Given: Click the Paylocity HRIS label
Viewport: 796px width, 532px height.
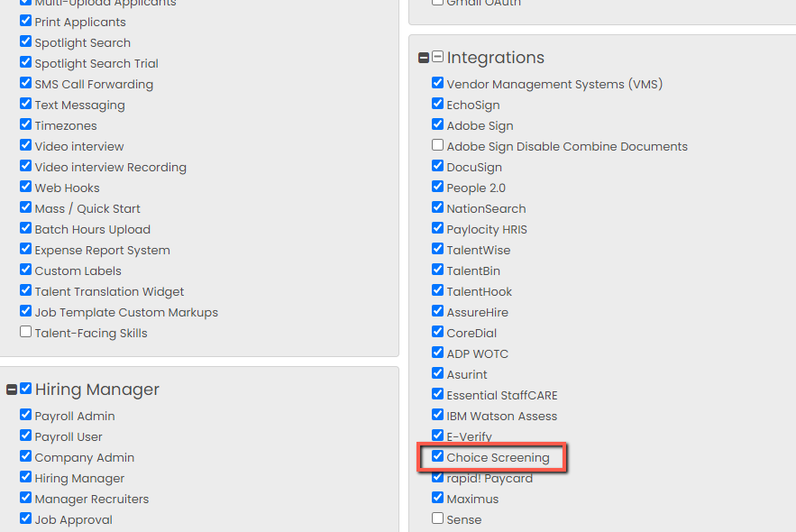Looking at the screenshot, I should (487, 229).
